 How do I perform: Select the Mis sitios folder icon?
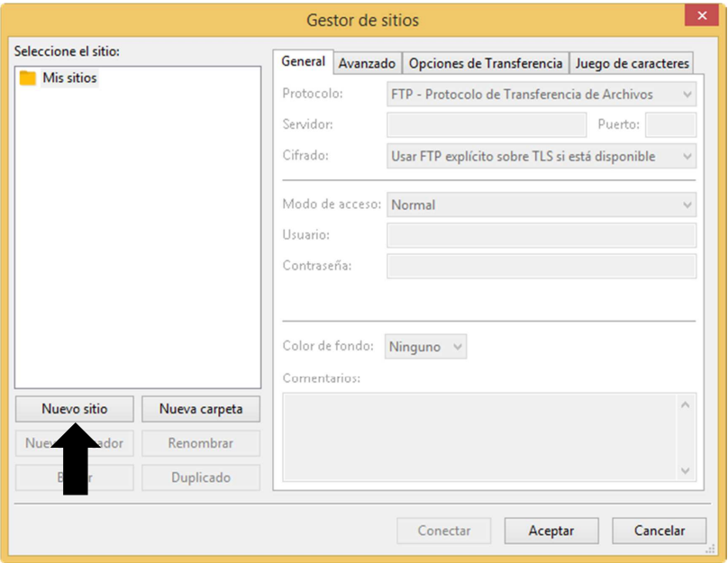point(28,78)
